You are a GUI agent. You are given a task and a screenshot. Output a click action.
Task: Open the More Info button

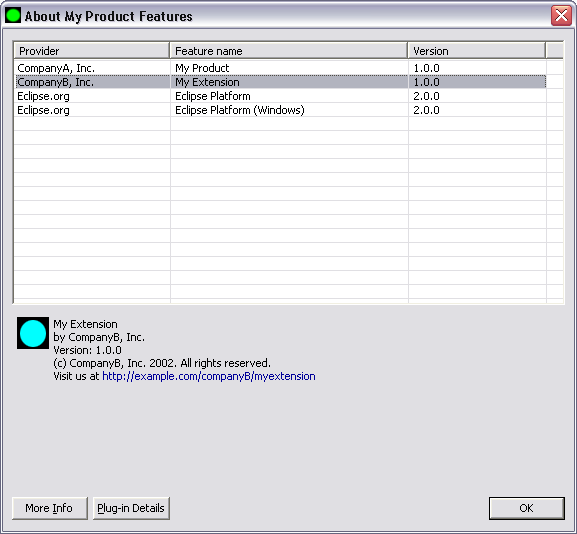click(x=50, y=508)
